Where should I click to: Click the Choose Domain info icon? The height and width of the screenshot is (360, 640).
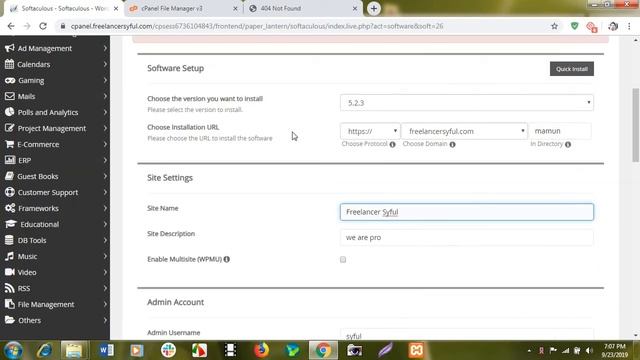[x=452, y=144]
